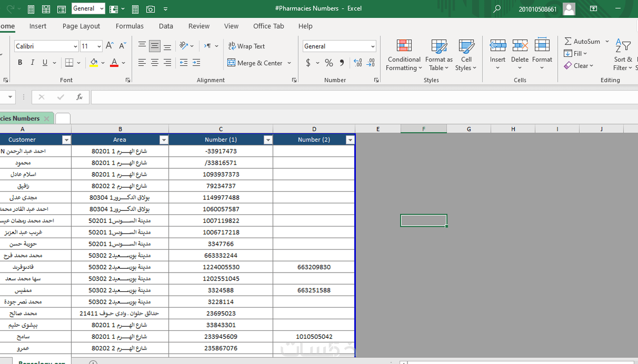Click the Clear button in Editing group
This screenshot has width=638, height=364.
578,66
